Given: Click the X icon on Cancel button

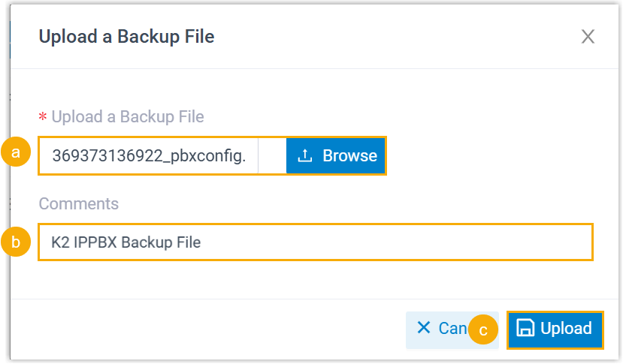Looking at the screenshot, I should [x=424, y=328].
